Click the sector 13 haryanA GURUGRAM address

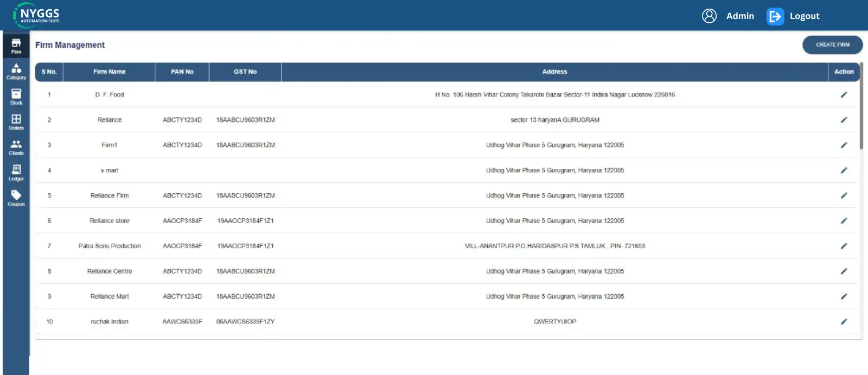[x=555, y=120]
